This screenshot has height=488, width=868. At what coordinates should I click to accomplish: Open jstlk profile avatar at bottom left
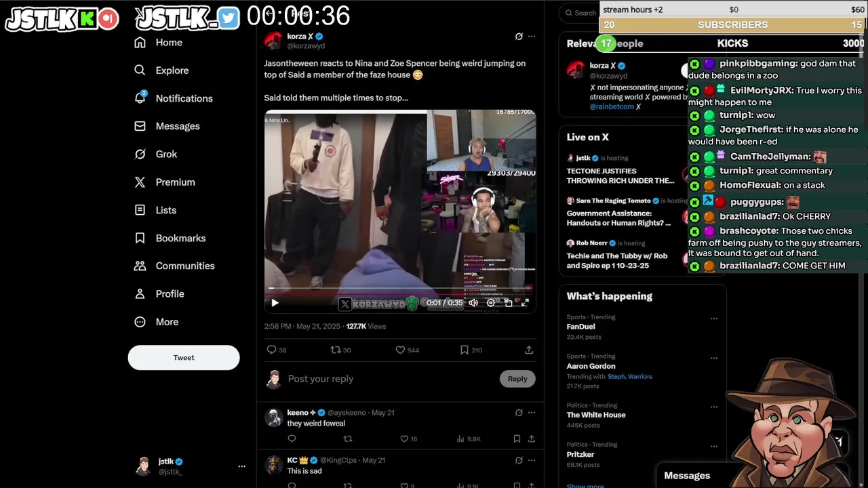(x=143, y=466)
